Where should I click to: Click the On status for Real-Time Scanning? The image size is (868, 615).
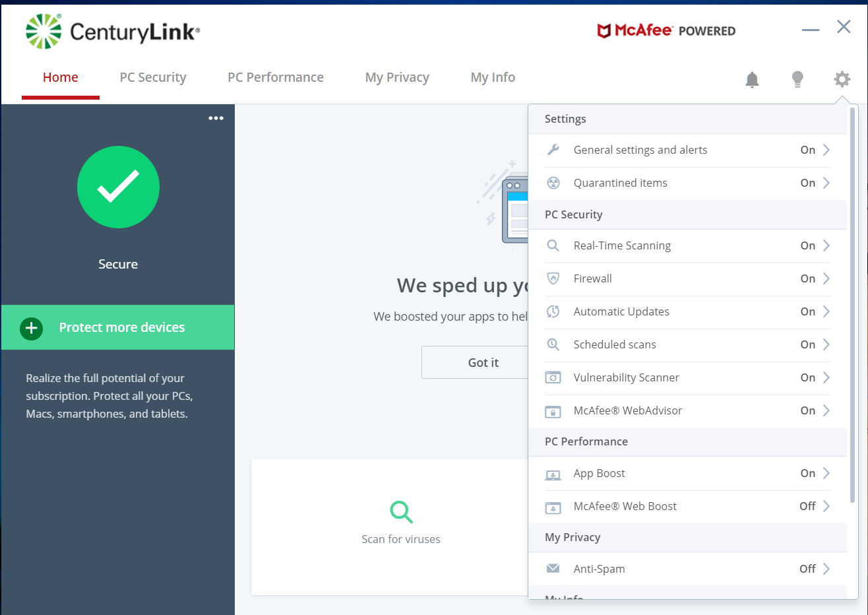808,245
